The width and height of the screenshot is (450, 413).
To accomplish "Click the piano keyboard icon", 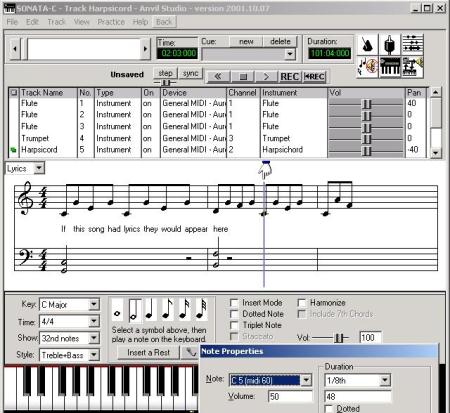I will [389, 66].
